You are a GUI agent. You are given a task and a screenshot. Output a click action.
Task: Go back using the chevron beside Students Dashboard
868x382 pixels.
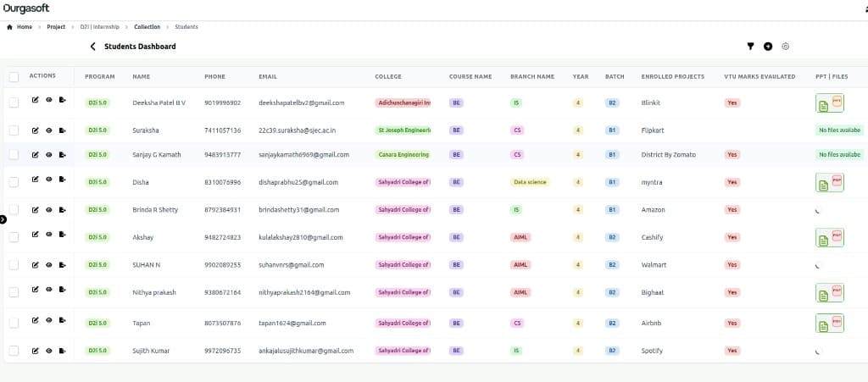(x=92, y=47)
